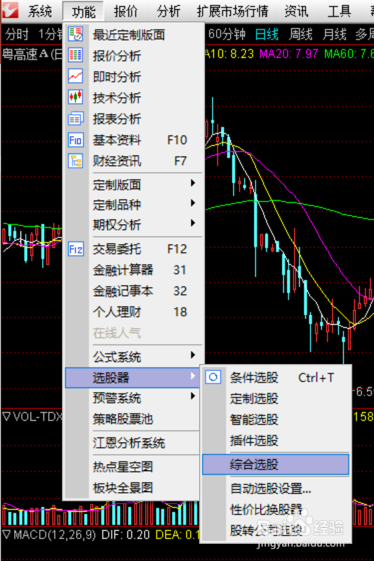Click the DIF: 0.20 value
The image size is (374, 561).
tap(125, 535)
